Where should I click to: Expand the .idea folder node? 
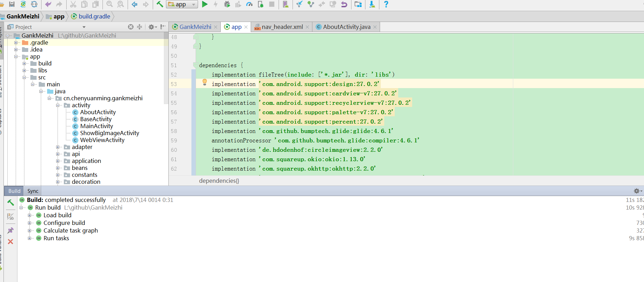(x=16, y=49)
